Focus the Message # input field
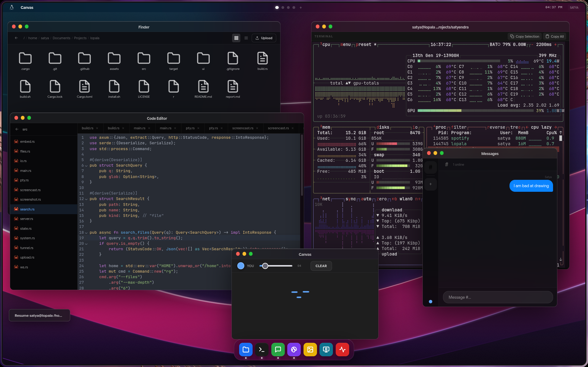Image resolution: width=588 pixels, height=367 pixels. click(x=498, y=297)
